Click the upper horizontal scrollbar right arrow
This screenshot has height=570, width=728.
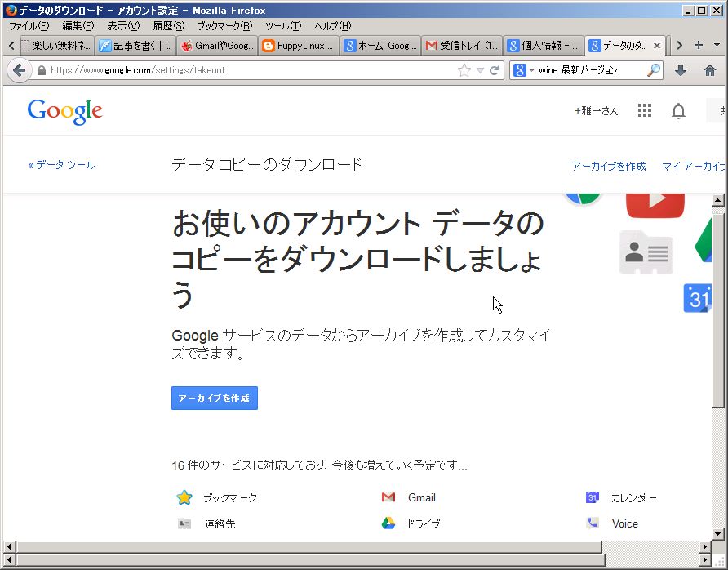(705, 546)
